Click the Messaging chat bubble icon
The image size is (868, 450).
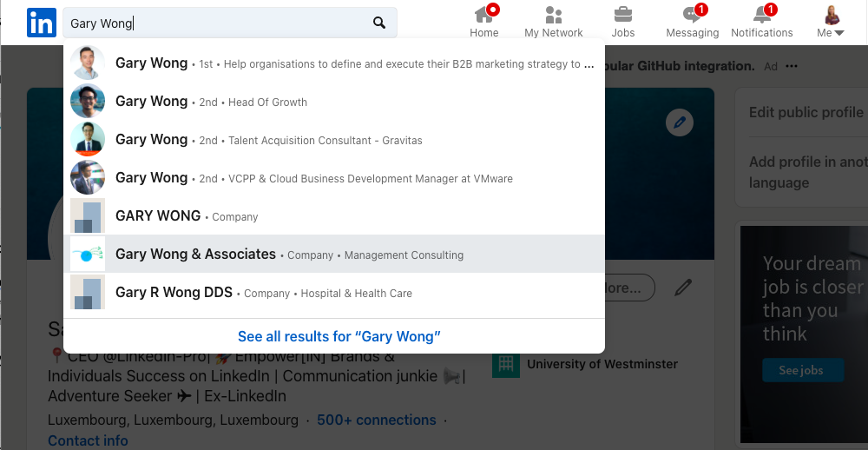point(692,15)
